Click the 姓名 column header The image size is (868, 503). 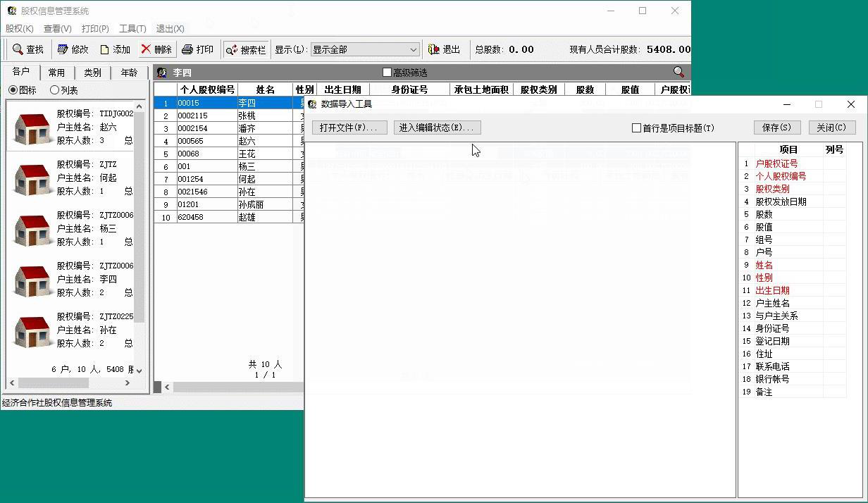coord(265,89)
